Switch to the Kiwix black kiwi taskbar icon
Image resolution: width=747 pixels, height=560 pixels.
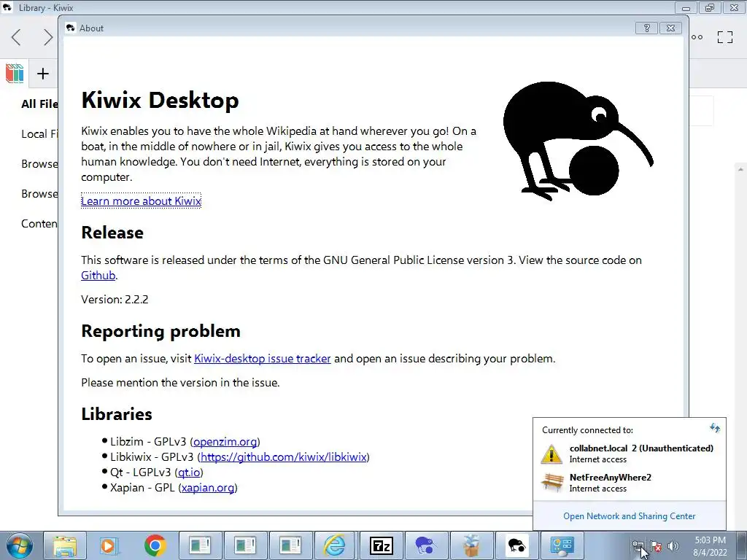point(516,545)
